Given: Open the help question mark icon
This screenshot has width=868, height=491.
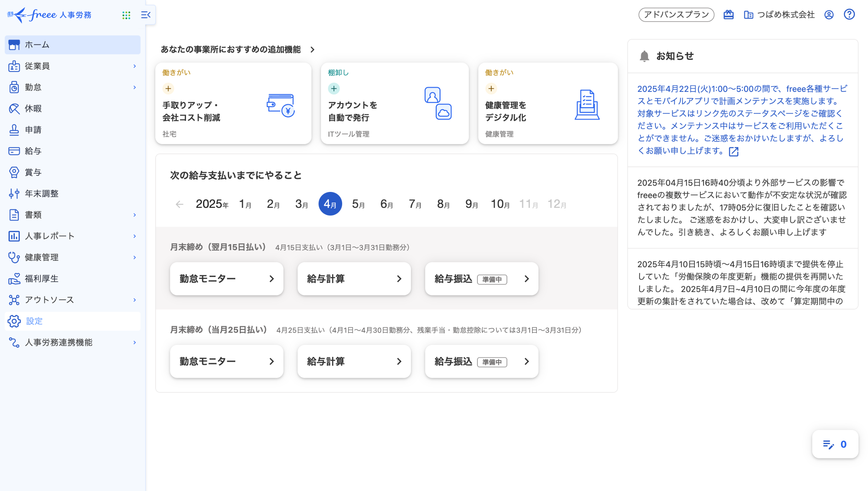Looking at the screenshot, I should tap(849, 15).
